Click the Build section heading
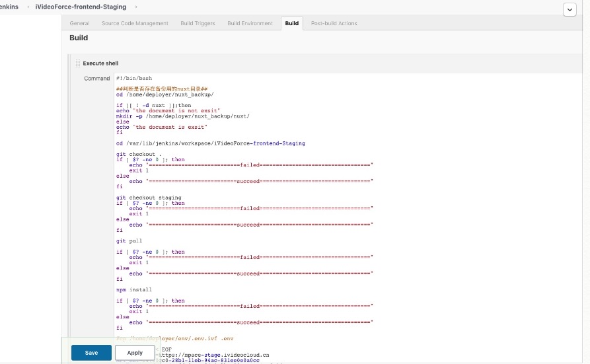This screenshot has height=364, width=590. pyautogui.click(x=79, y=38)
